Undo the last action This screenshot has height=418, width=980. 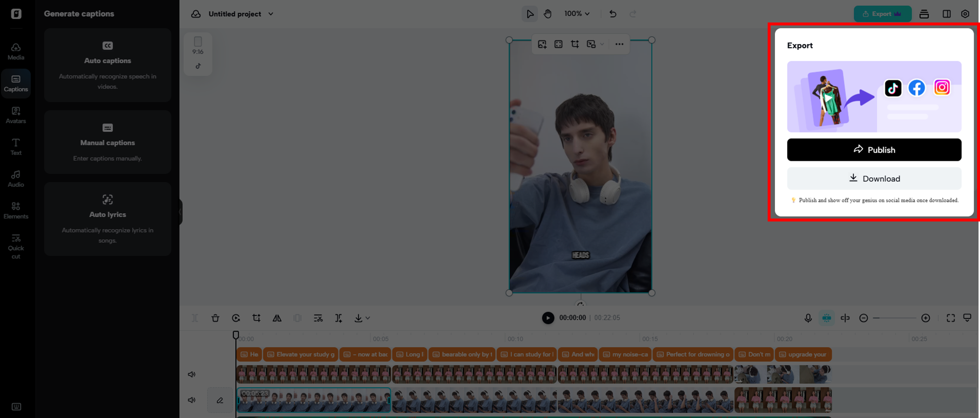coord(613,14)
